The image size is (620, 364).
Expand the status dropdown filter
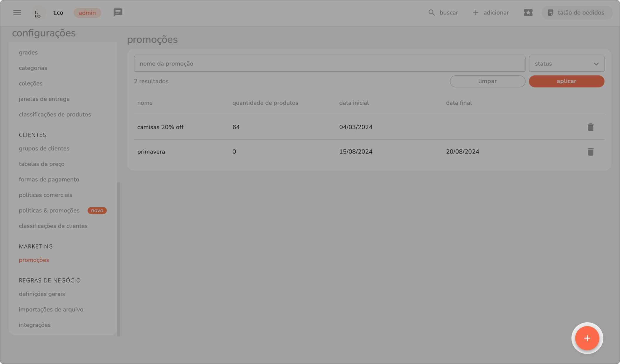click(x=566, y=64)
